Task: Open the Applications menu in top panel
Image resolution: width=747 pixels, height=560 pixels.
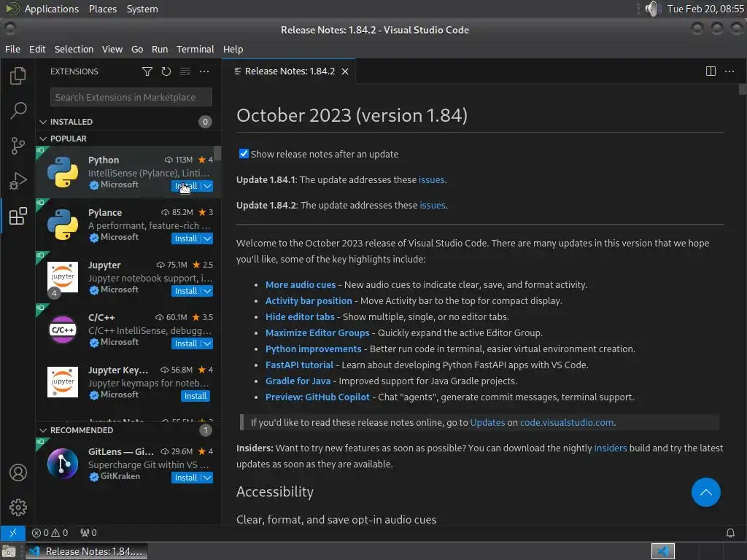Action: point(52,9)
